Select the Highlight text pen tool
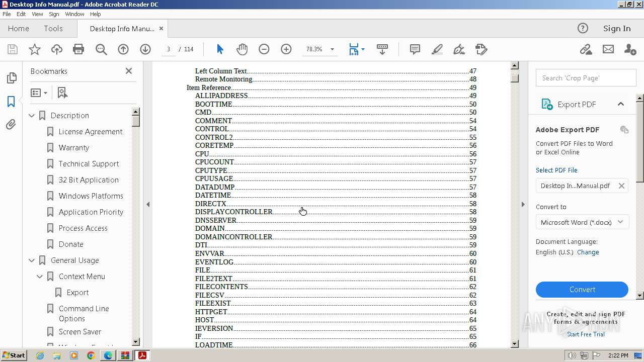 437,49
